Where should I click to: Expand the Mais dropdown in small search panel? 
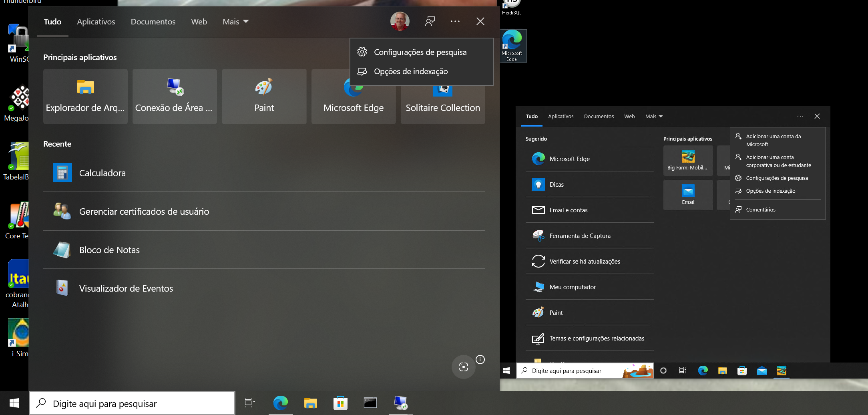click(x=654, y=117)
